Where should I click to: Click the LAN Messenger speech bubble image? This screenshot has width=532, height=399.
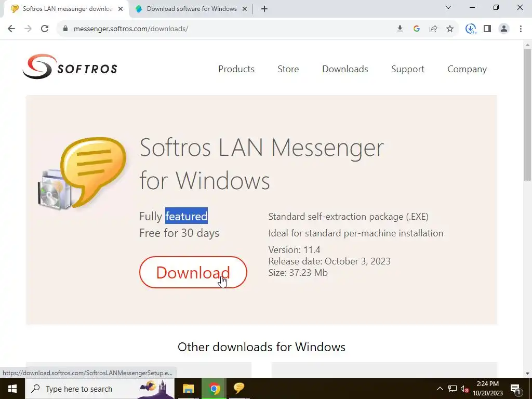coord(83,173)
